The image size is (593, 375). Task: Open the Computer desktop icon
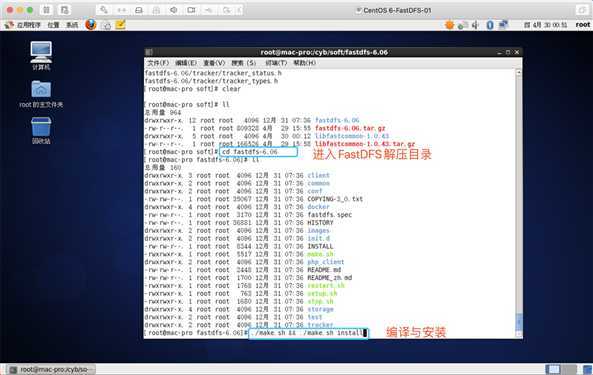coord(41,55)
